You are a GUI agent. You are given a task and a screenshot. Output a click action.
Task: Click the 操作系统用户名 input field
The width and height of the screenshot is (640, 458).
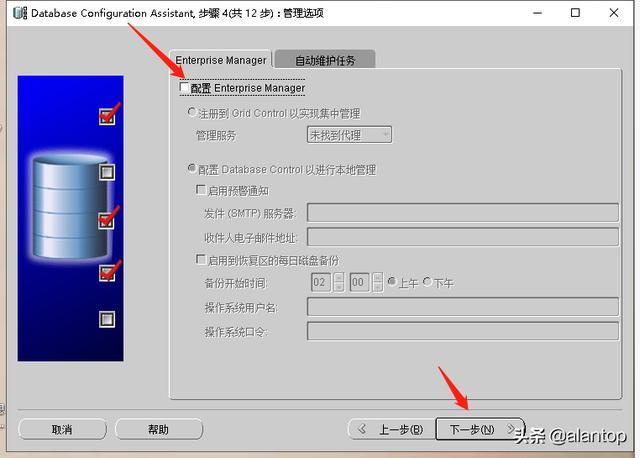[x=463, y=307]
